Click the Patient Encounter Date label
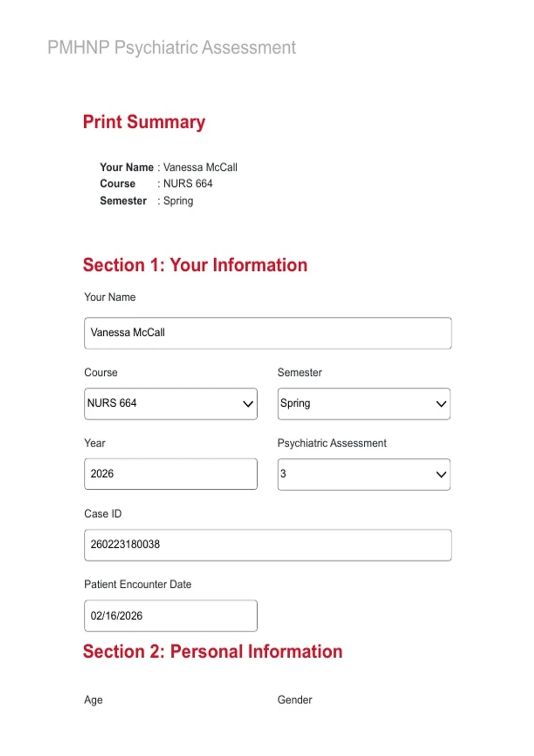This screenshot has width=534, height=756. click(138, 584)
